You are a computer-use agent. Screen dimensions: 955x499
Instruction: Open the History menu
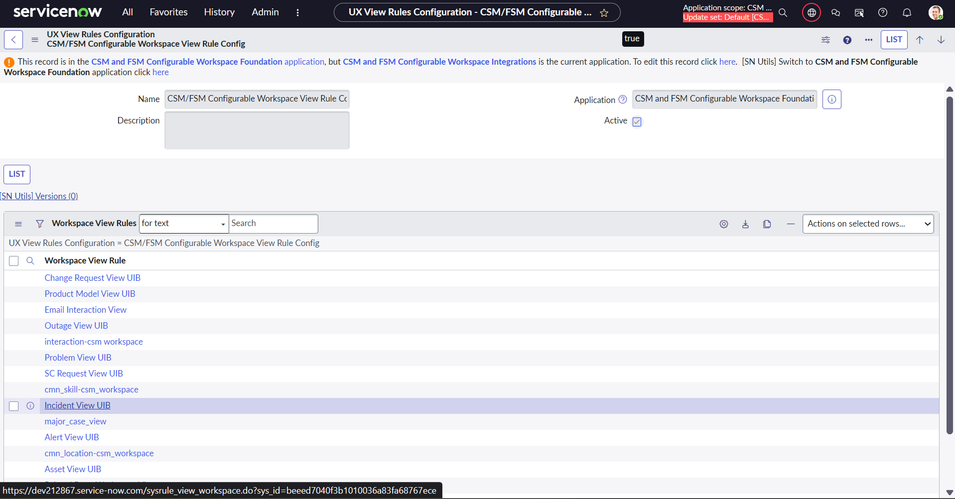tap(219, 12)
